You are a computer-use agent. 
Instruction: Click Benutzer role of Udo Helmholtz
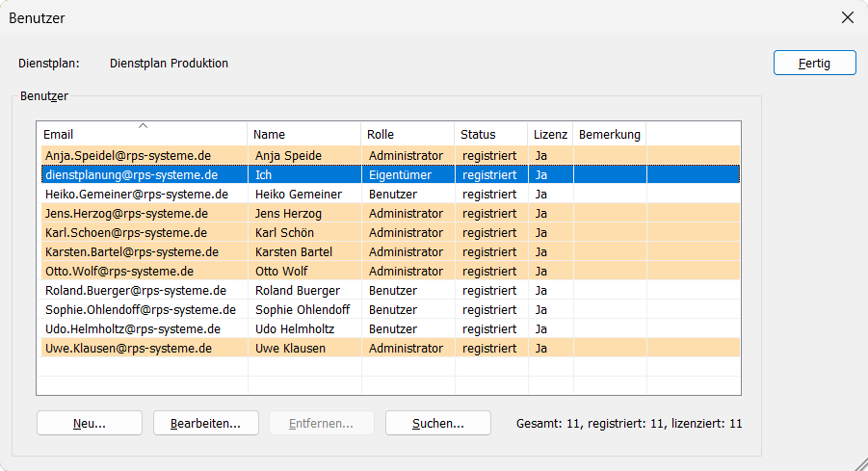pyautogui.click(x=408, y=329)
